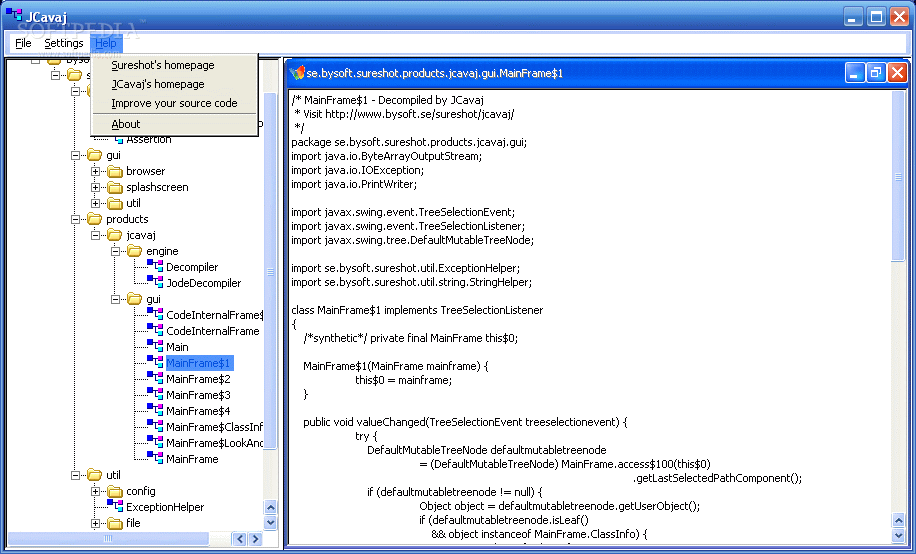The width and height of the screenshot is (916, 554).
Task: Click the MainFrame$ClassInf class icon
Action: [x=155, y=427]
